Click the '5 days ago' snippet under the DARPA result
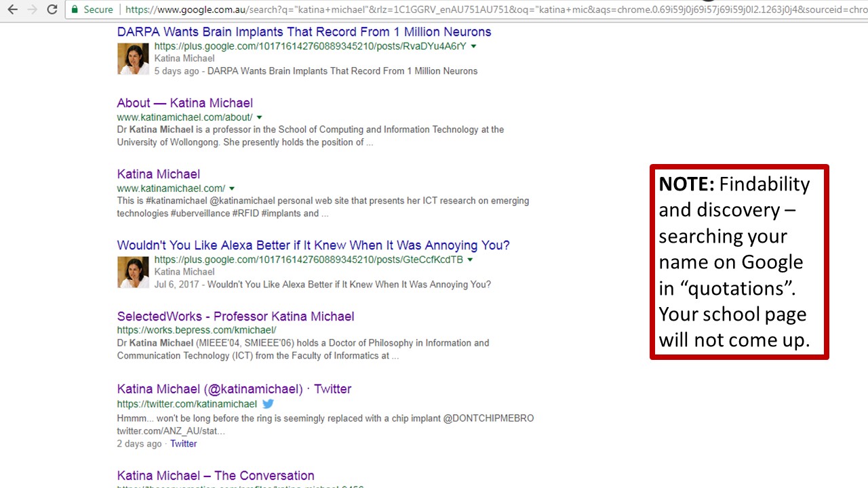868x488 pixels. coord(176,71)
